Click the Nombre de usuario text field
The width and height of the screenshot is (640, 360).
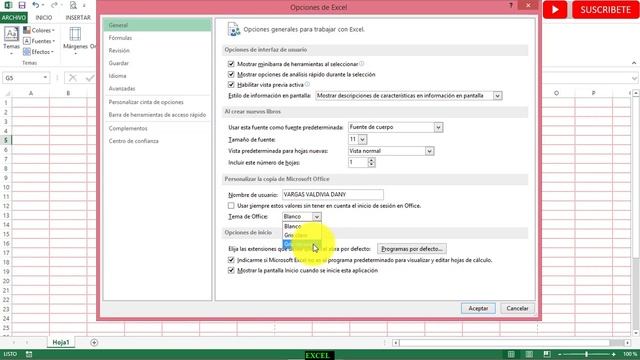333,195
